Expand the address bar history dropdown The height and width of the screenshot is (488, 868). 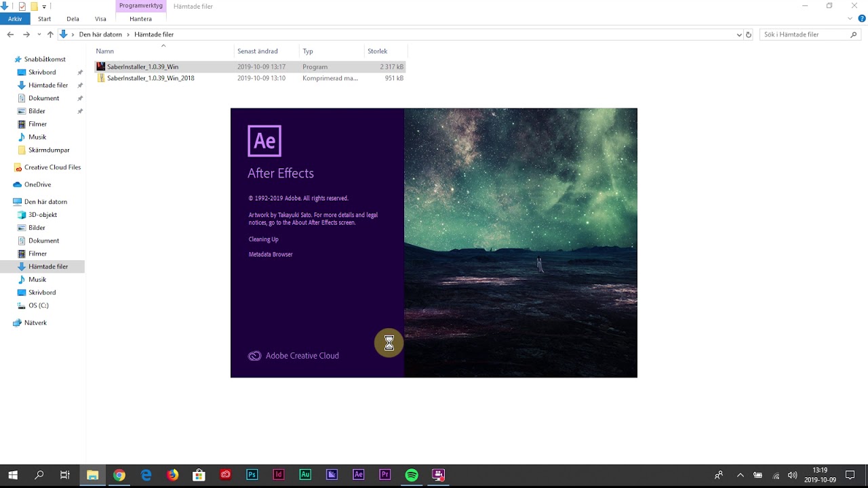point(739,35)
